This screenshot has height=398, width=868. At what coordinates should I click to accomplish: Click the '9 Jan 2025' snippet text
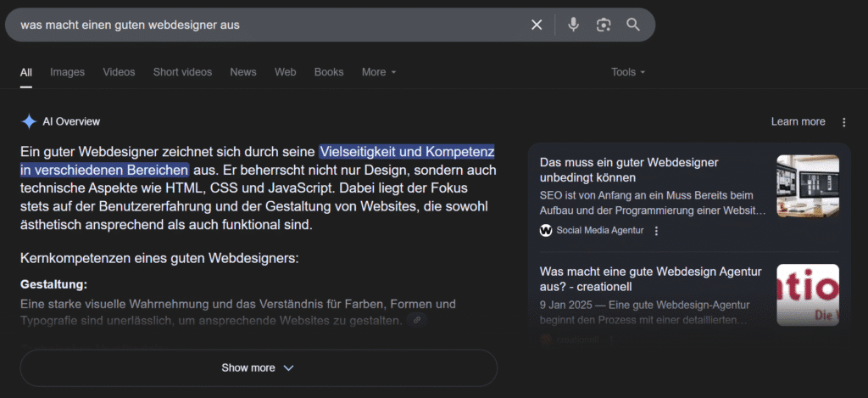coord(645,312)
